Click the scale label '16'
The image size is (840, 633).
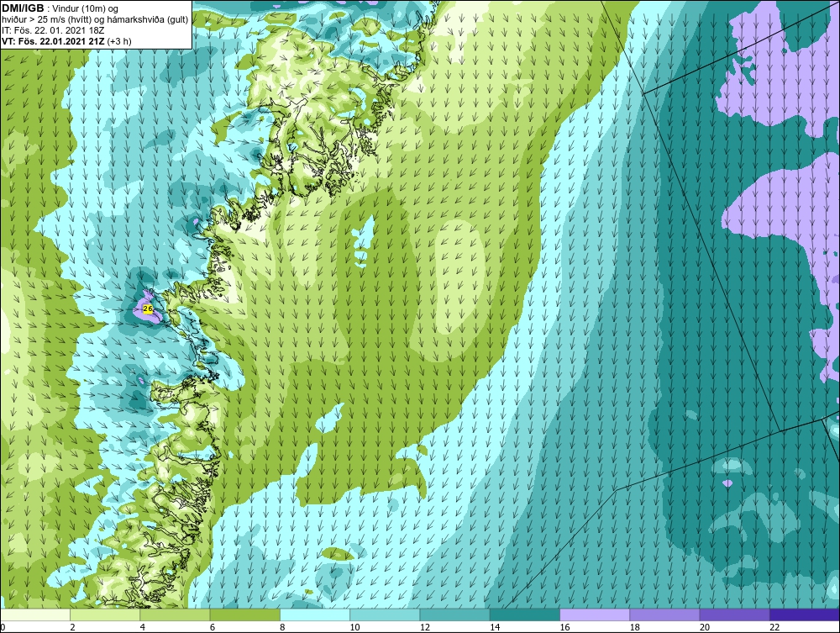coord(564,627)
